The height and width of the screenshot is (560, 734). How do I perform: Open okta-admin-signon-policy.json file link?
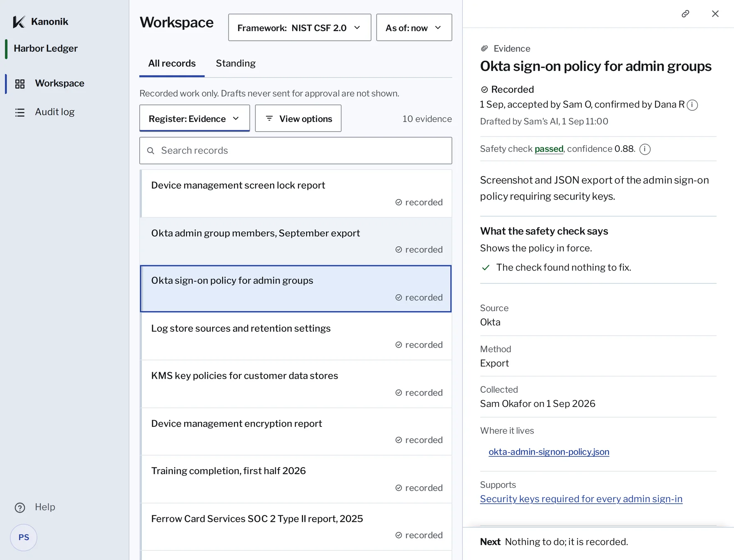tap(549, 452)
